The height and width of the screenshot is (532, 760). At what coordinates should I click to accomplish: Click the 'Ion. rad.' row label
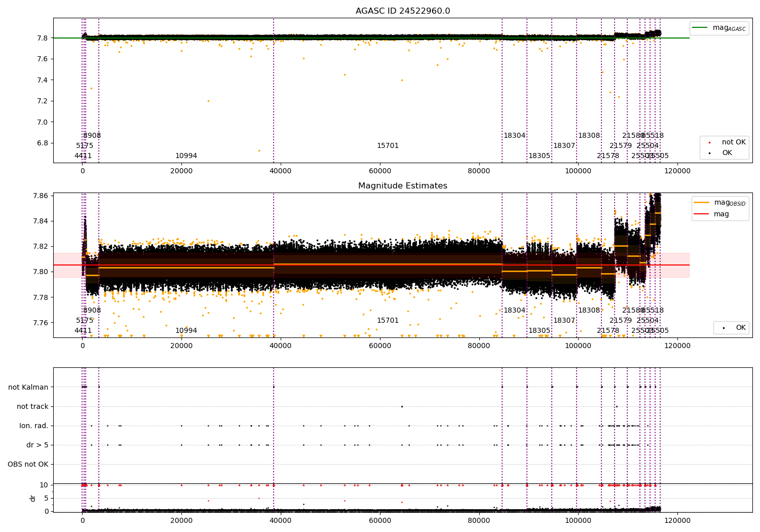tap(34, 426)
